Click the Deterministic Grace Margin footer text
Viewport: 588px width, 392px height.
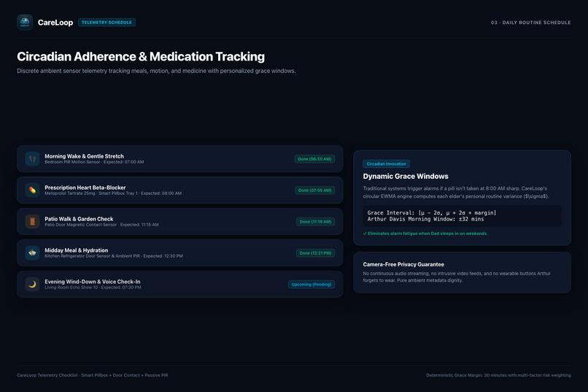[x=498, y=375]
